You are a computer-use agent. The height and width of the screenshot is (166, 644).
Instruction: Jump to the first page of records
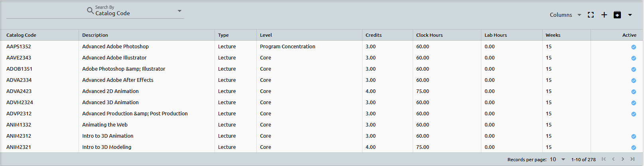tap(604, 159)
